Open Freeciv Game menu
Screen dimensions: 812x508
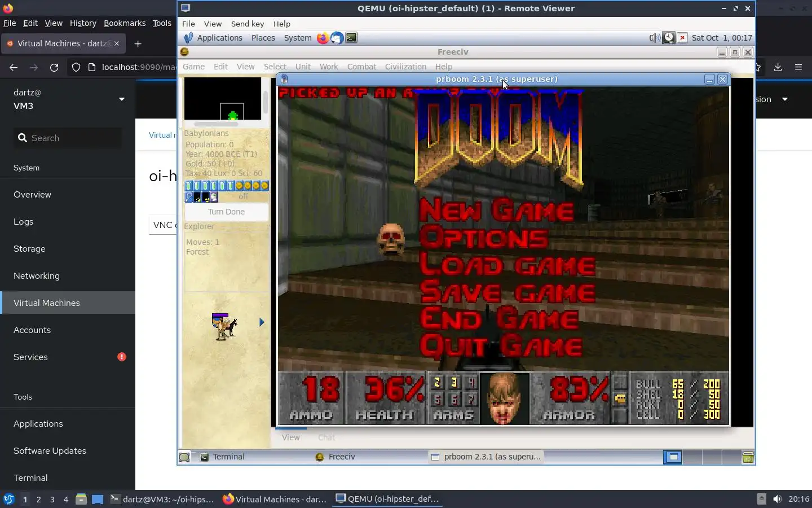[193, 67]
